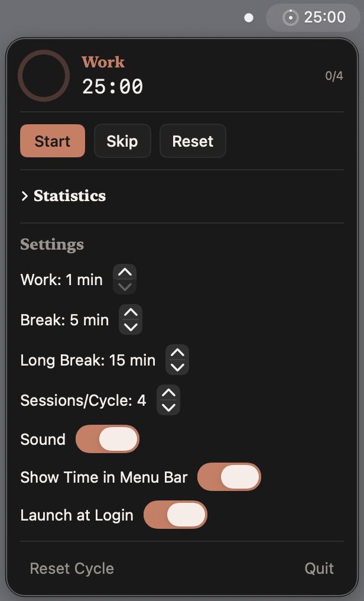Turn off Show Time in Menu Bar
The width and height of the screenshot is (364, 601).
tap(230, 477)
